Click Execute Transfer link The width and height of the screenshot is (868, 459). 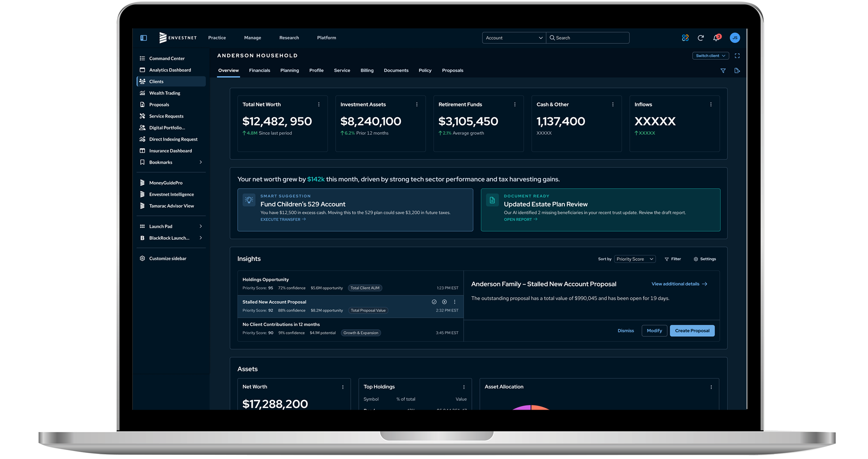coord(283,219)
